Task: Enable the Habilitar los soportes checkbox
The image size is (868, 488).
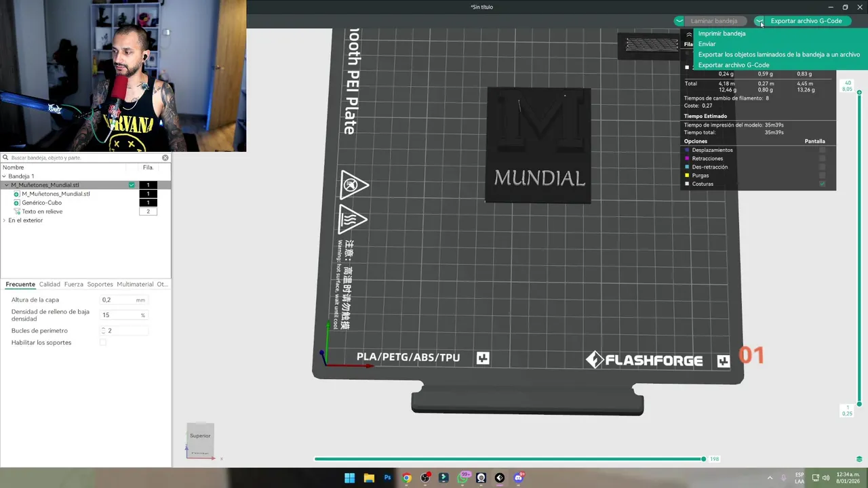Action: [103, 342]
